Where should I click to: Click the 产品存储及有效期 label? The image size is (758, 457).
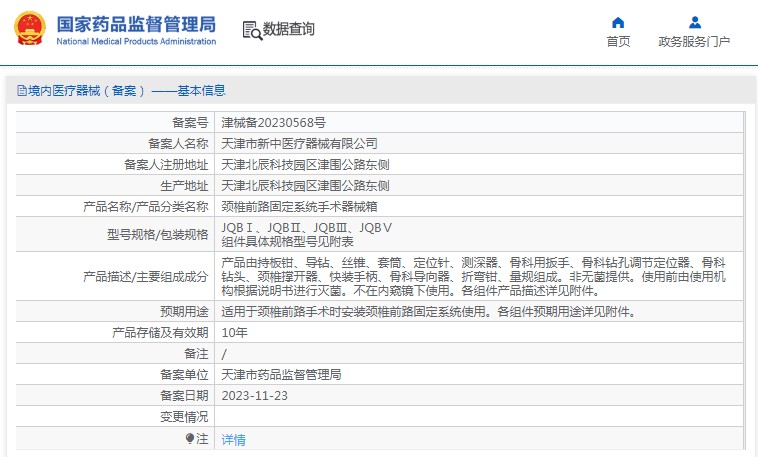pos(160,333)
